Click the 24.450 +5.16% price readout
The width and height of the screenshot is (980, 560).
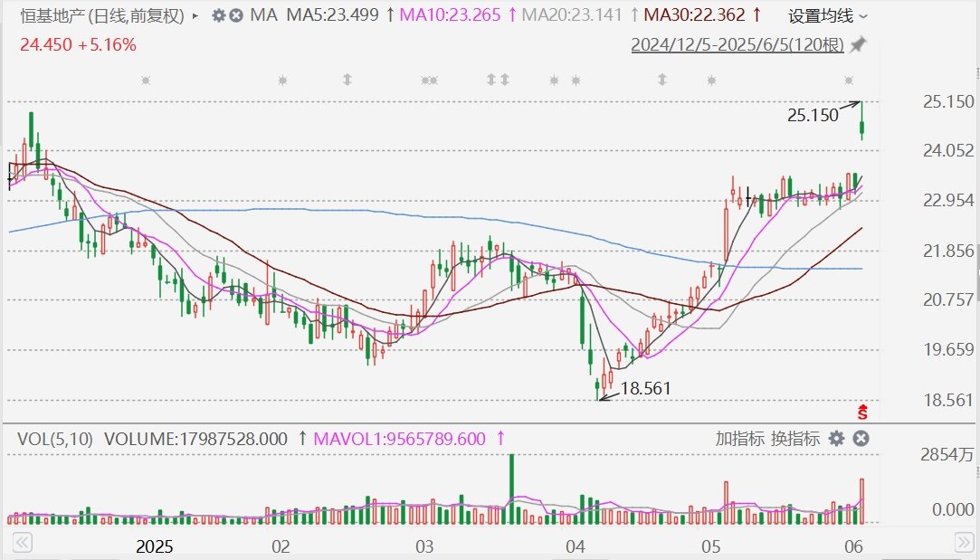click(78, 44)
